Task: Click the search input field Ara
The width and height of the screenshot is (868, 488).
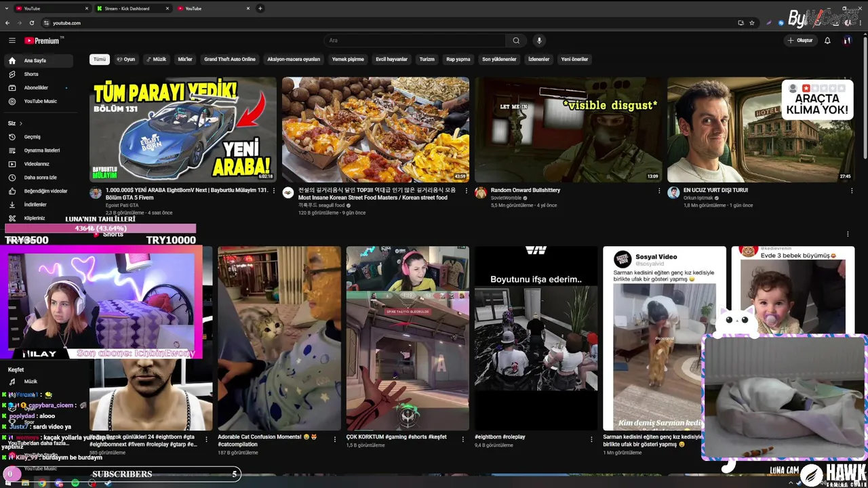Action: [x=415, y=41]
